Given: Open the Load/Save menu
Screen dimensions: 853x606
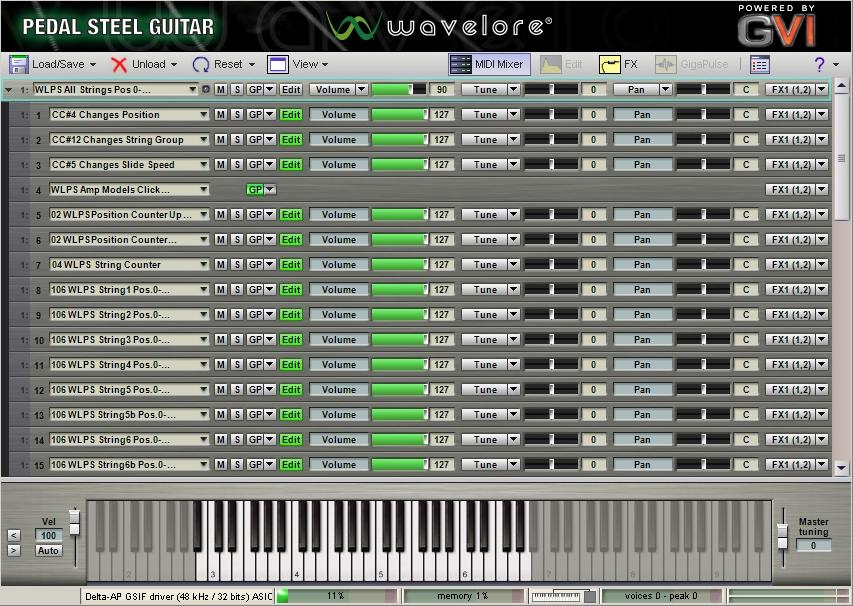Looking at the screenshot, I should (52, 64).
